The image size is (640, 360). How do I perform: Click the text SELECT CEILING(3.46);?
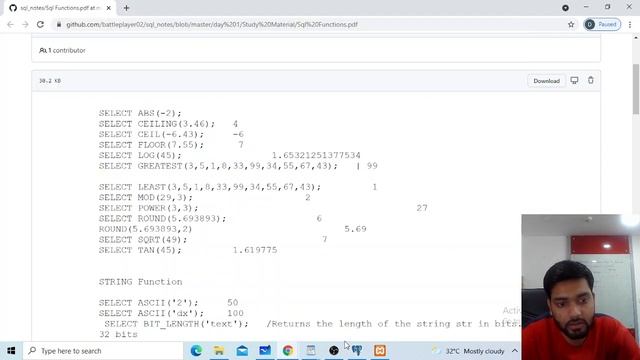click(156, 124)
